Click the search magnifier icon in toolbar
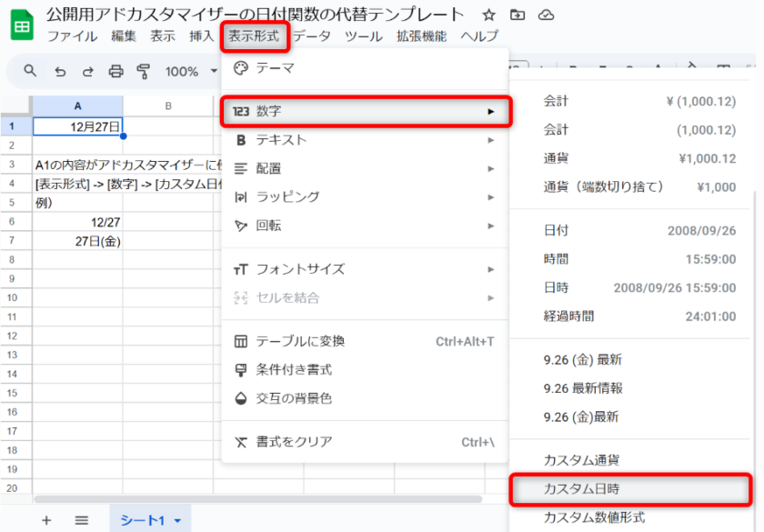This screenshot has width=764, height=532. click(x=30, y=71)
